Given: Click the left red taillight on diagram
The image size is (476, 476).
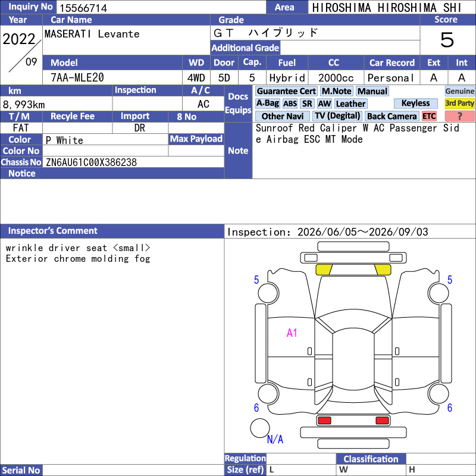Looking at the screenshot, I should tap(324, 421).
